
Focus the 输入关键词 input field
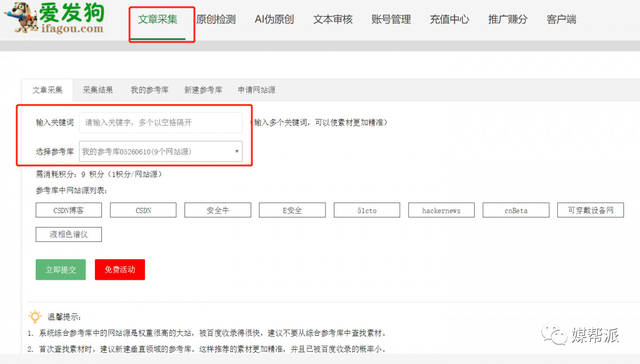[161, 122]
